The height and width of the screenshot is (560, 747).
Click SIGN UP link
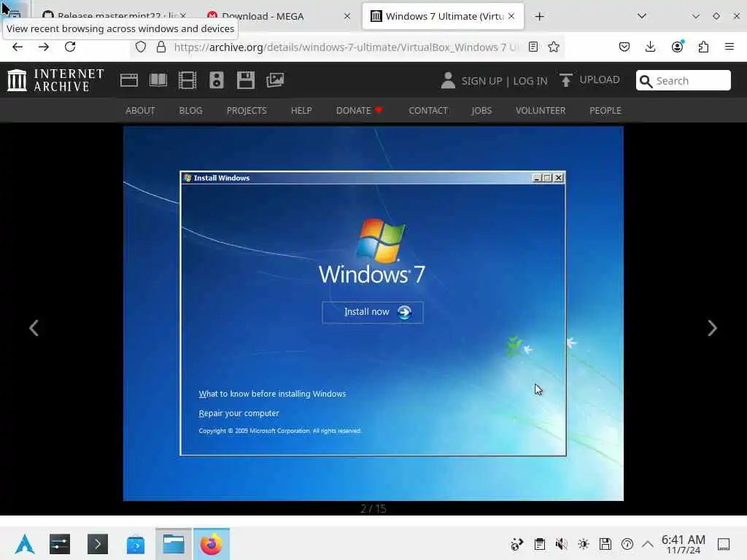click(481, 81)
